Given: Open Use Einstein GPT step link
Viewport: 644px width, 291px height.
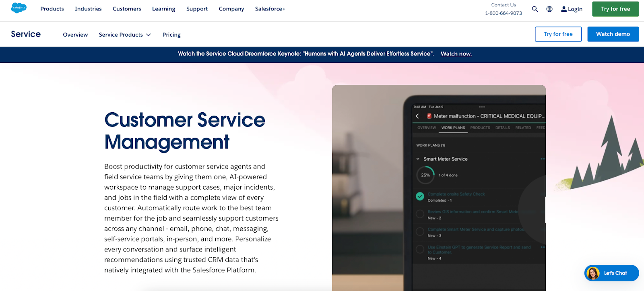Looking at the screenshot, I should (479, 250).
